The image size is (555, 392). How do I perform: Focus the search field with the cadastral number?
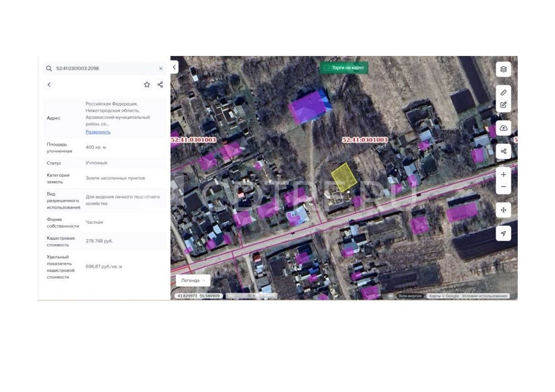[x=105, y=69]
